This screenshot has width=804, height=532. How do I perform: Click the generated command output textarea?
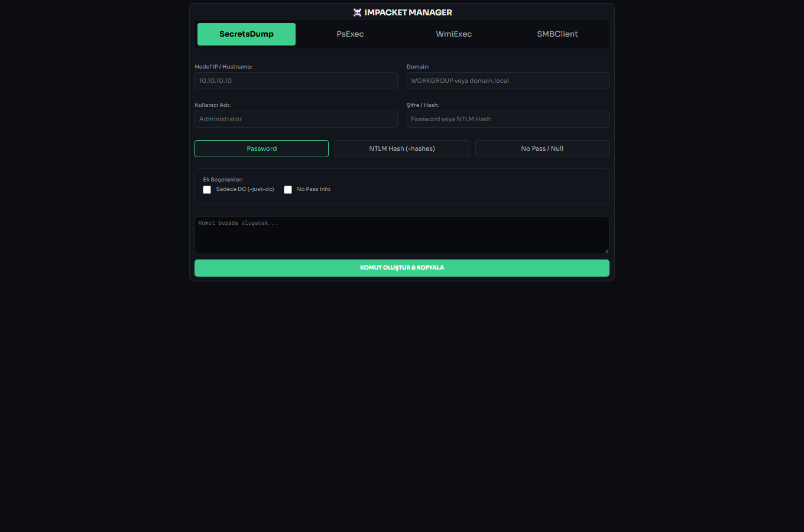402,235
